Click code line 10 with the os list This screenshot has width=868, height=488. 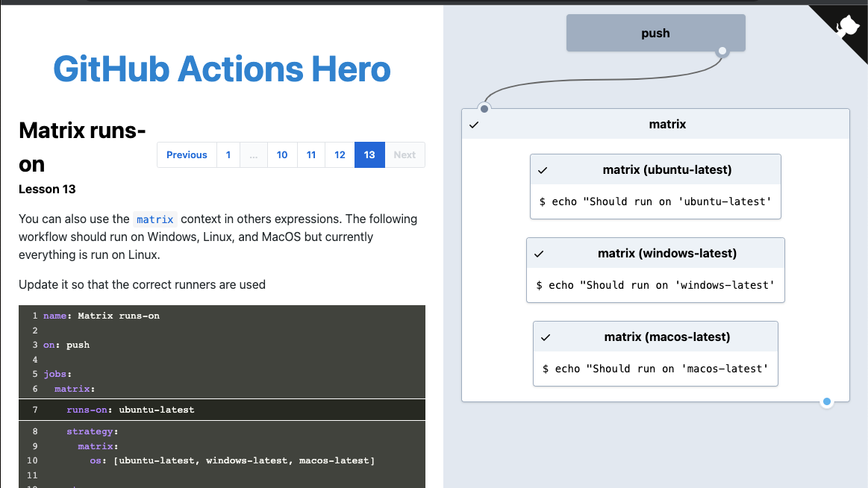(233, 460)
